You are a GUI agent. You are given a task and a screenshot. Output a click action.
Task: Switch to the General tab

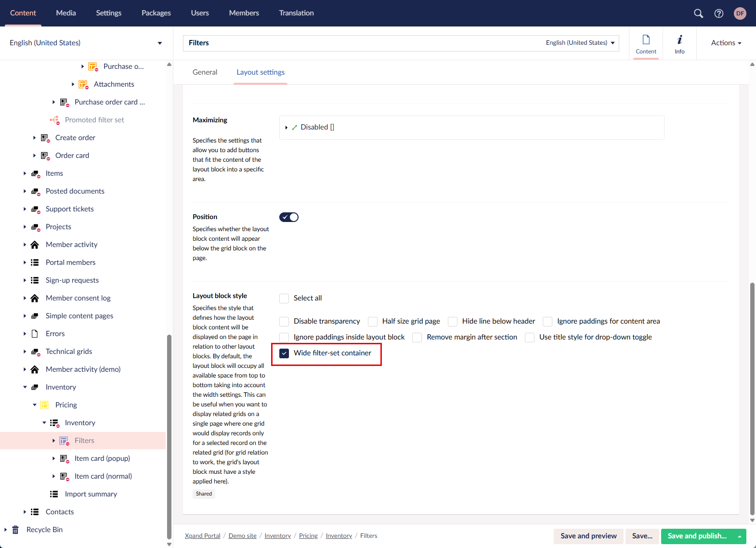pos(205,72)
